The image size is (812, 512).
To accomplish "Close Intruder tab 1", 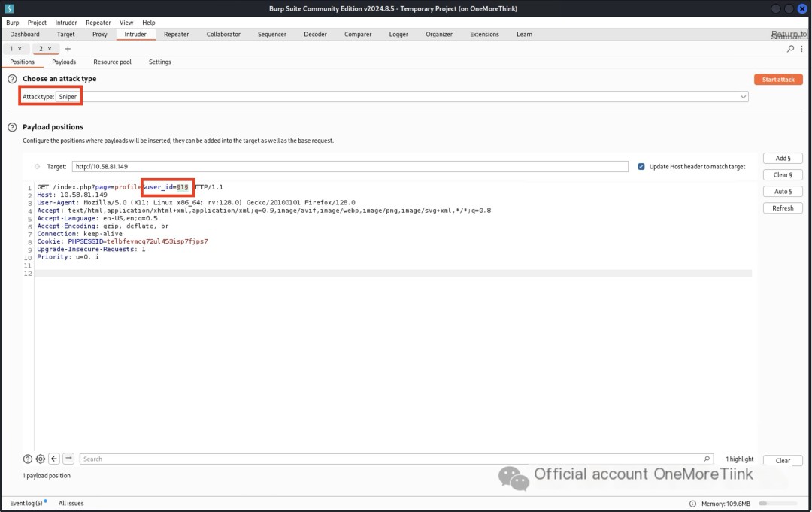I will coord(20,49).
